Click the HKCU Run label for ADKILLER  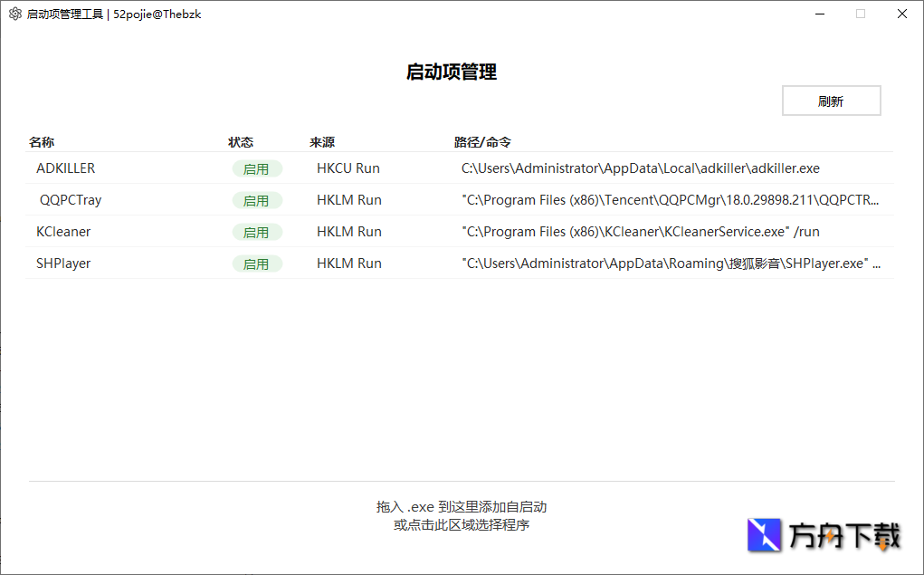348,168
